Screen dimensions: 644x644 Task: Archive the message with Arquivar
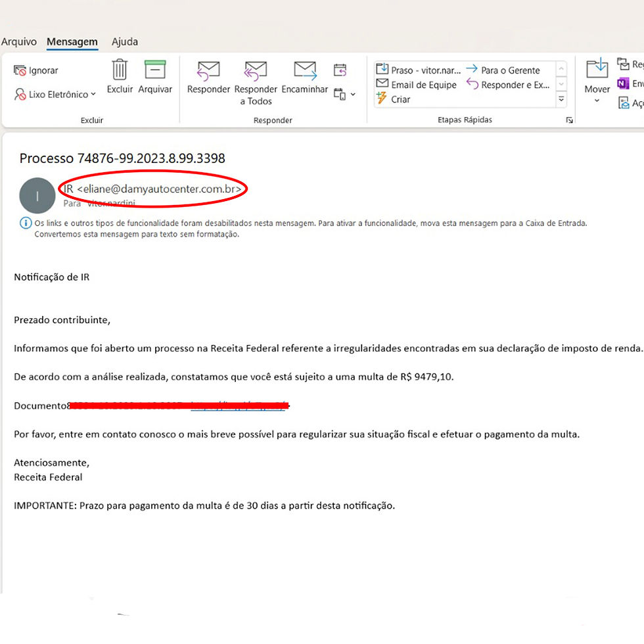[155, 76]
